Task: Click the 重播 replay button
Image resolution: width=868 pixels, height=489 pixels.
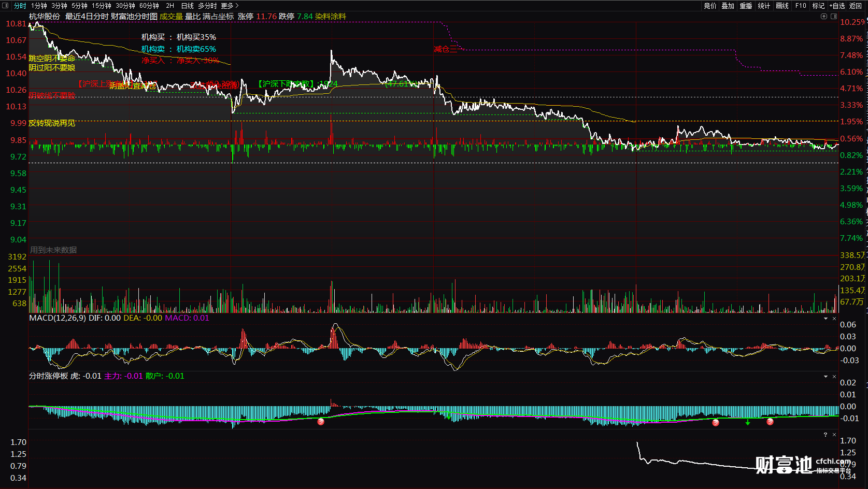Action: (x=746, y=6)
